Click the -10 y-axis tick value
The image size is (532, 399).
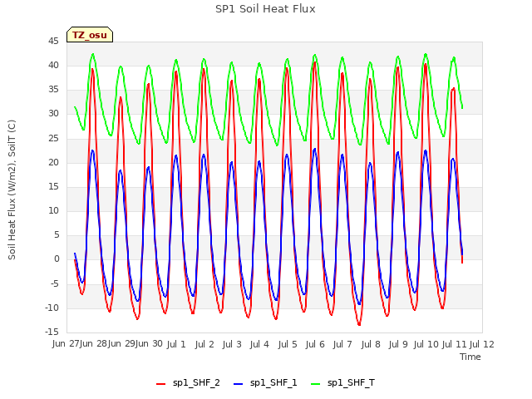pyautogui.click(x=52, y=308)
